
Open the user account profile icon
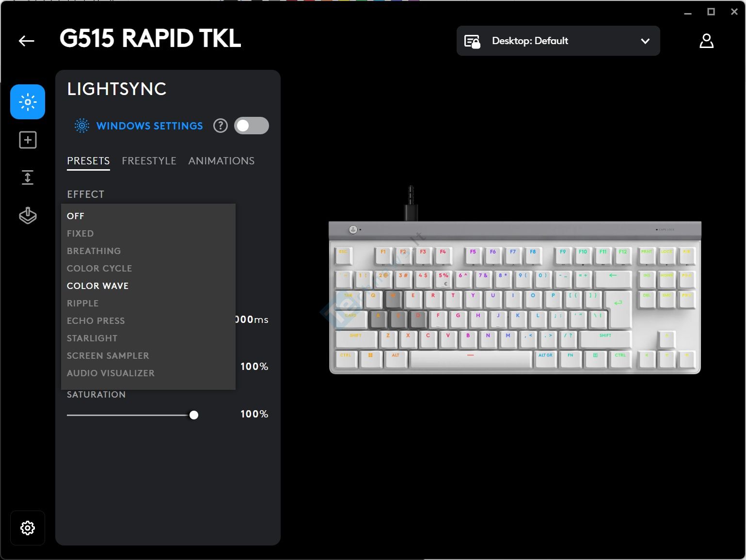(706, 41)
